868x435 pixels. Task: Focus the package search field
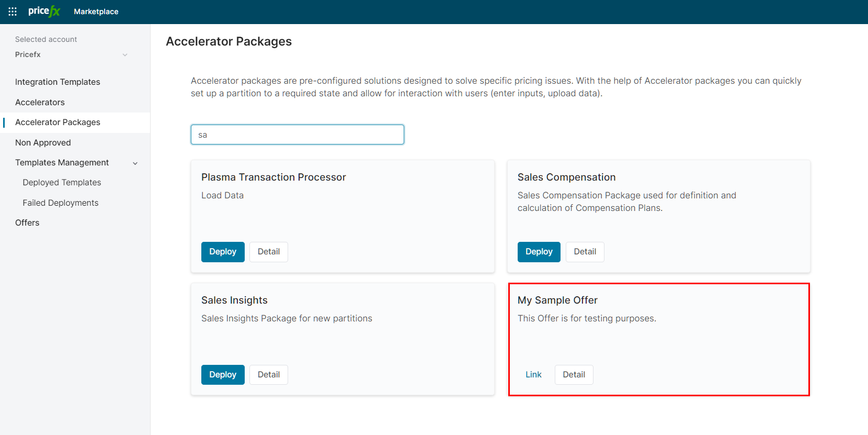point(297,135)
